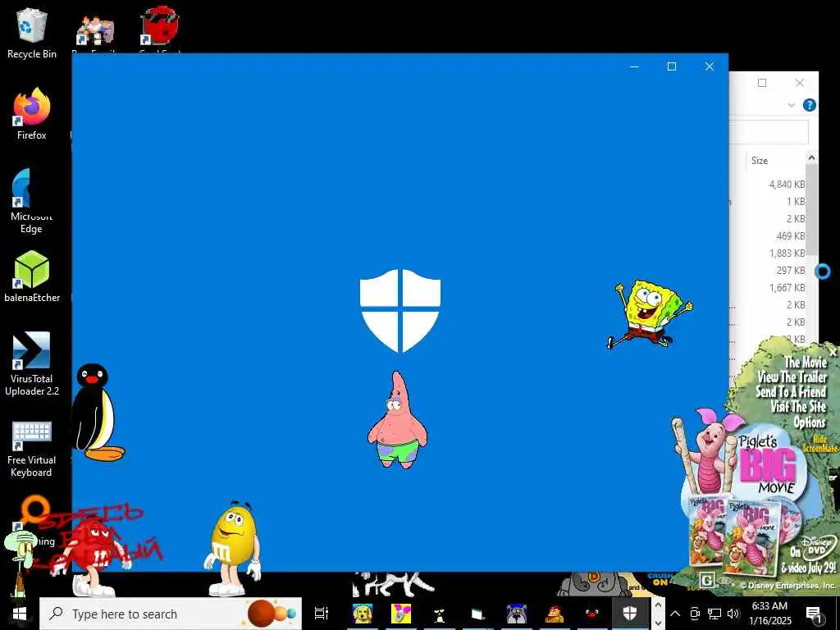Select the pink-bow taskbar app icon
This screenshot has width=840, height=630.
(x=400, y=614)
